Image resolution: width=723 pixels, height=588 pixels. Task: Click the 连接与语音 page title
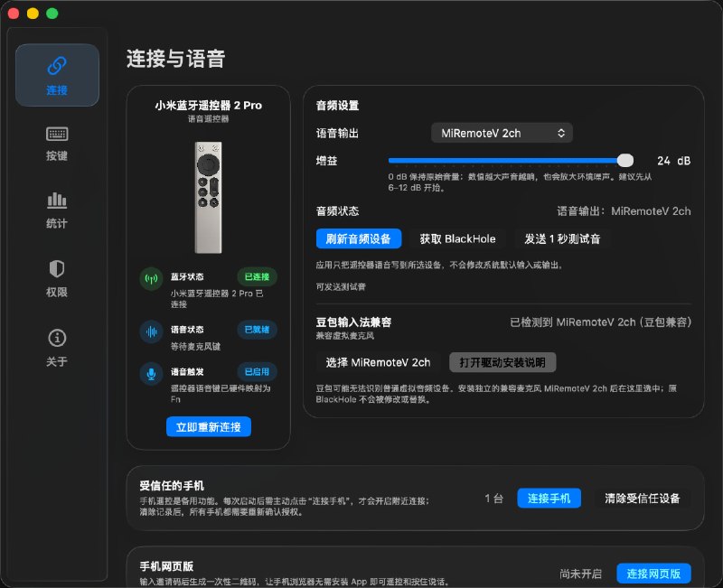click(175, 59)
